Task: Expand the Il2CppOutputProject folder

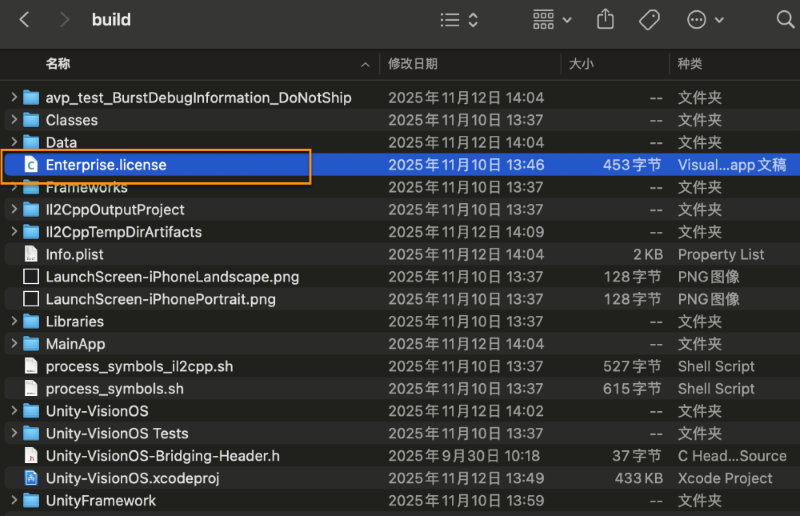Action: coord(14,209)
